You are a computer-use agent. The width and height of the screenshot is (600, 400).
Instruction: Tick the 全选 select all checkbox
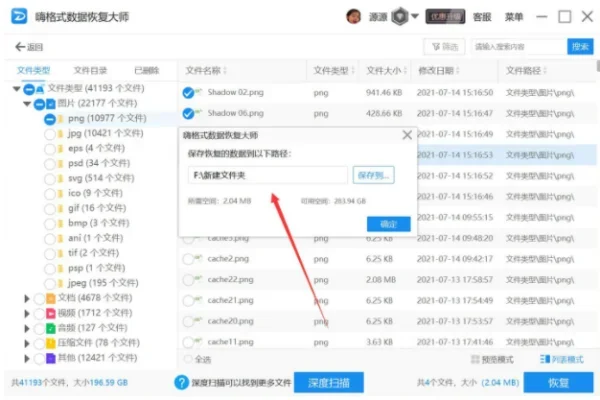click(188, 359)
